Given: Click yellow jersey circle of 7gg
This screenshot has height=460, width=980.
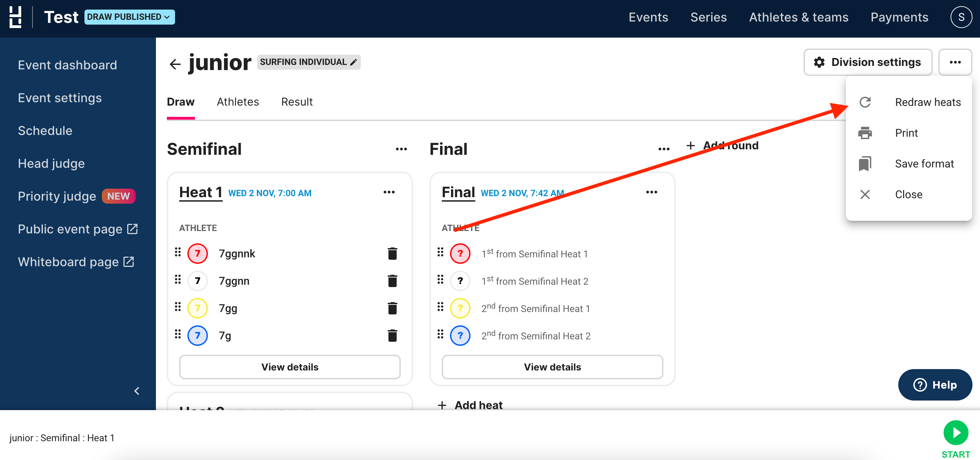Looking at the screenshot, I should (x=197, y=308).
